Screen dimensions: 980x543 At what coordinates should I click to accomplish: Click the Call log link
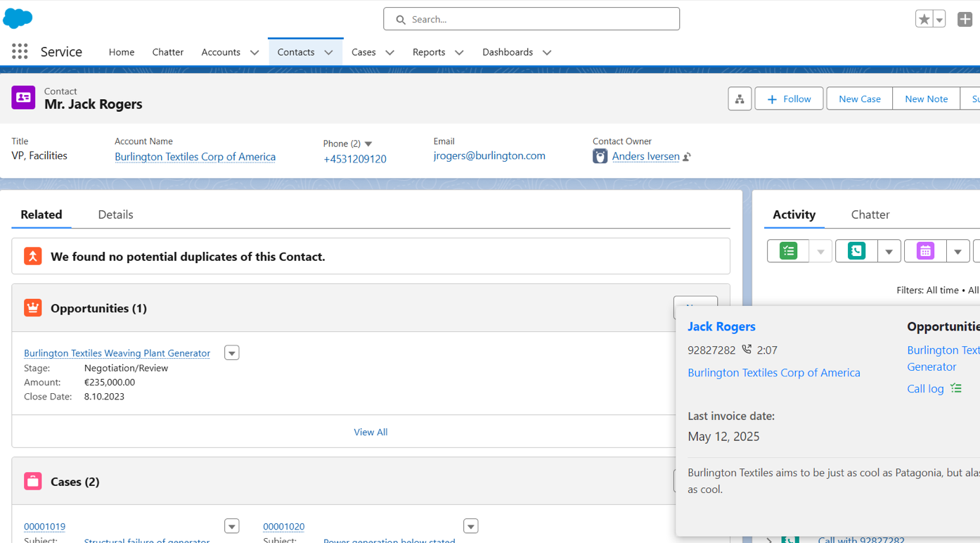point(925,389)
